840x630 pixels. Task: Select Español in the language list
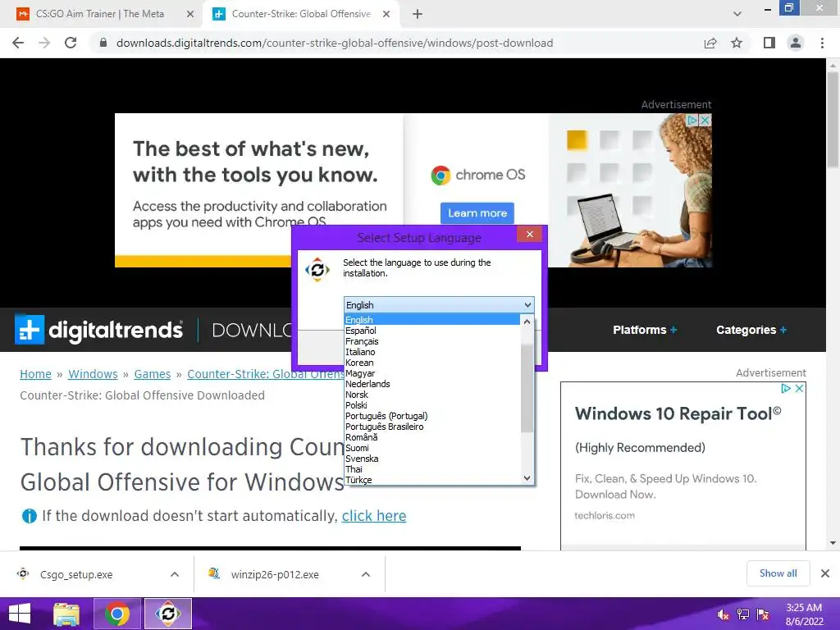point(431,331)
